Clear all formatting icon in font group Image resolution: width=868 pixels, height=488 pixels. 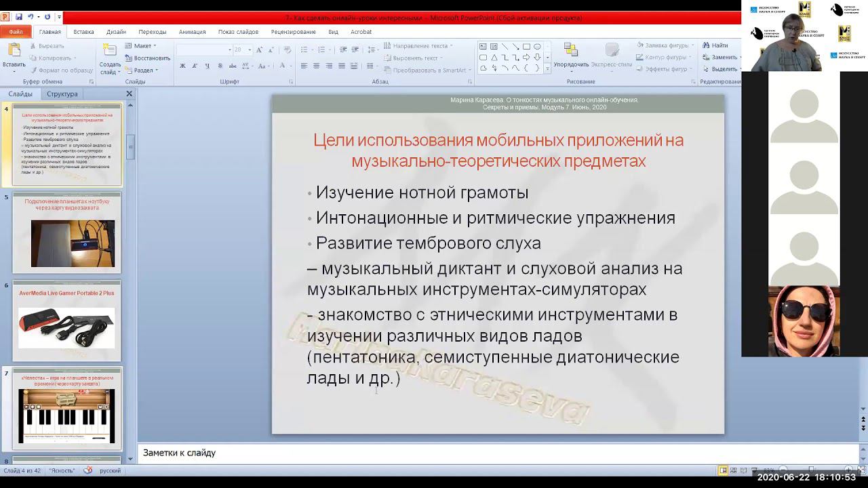(288, 49)
